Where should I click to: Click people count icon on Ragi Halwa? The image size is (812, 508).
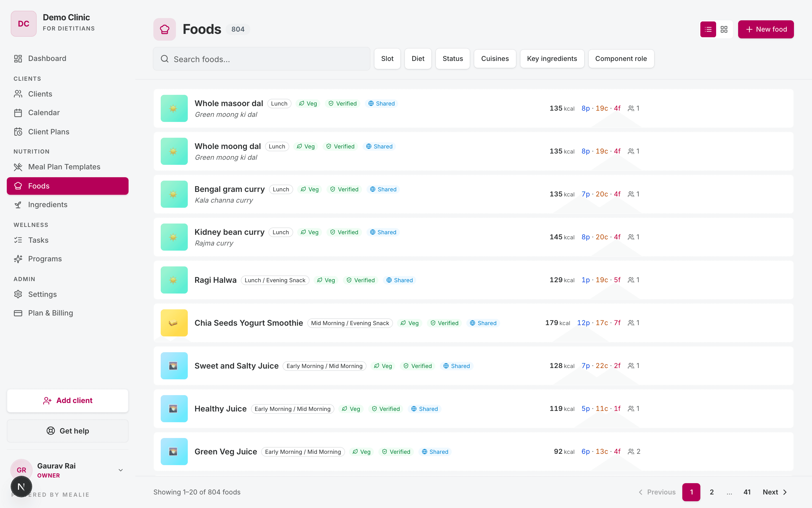tap(631, 280)
